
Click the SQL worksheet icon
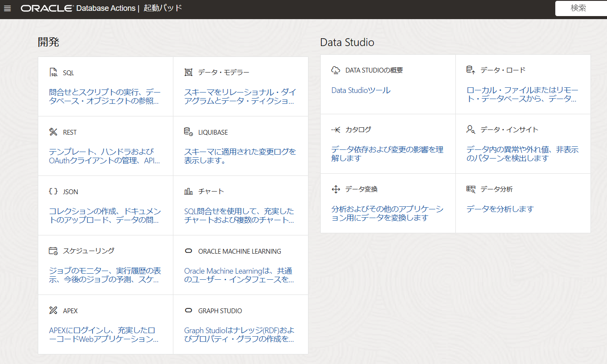click(53, 73)
